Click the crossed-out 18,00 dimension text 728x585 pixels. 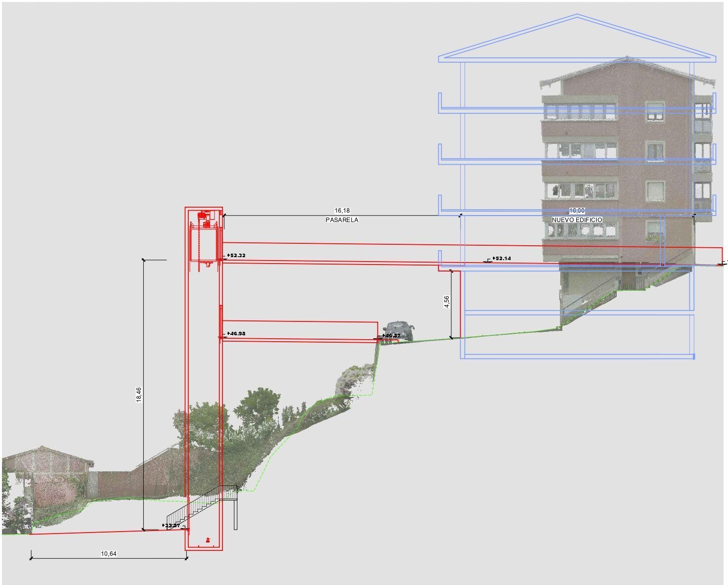click(577, 210)
